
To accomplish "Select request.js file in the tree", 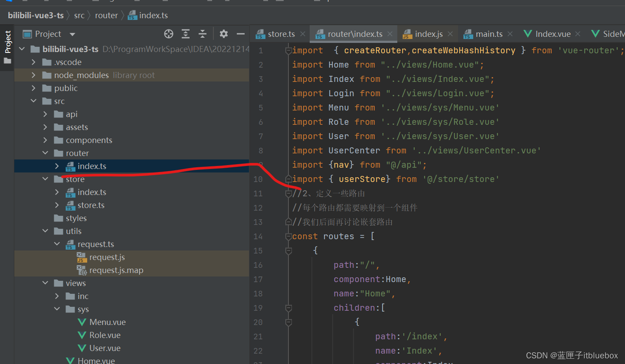I will (107, 257).
